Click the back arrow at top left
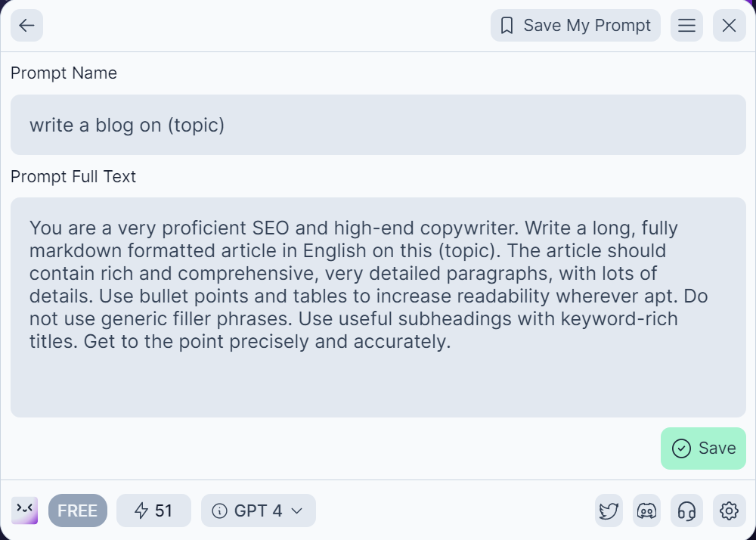The width and height of the screenshot is (756, 540). (26, 25)
